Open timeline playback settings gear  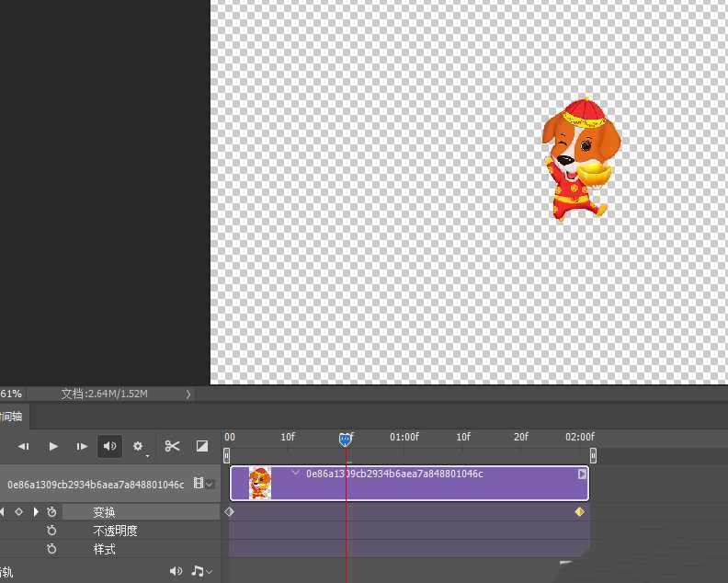click(x=139, y=447)
